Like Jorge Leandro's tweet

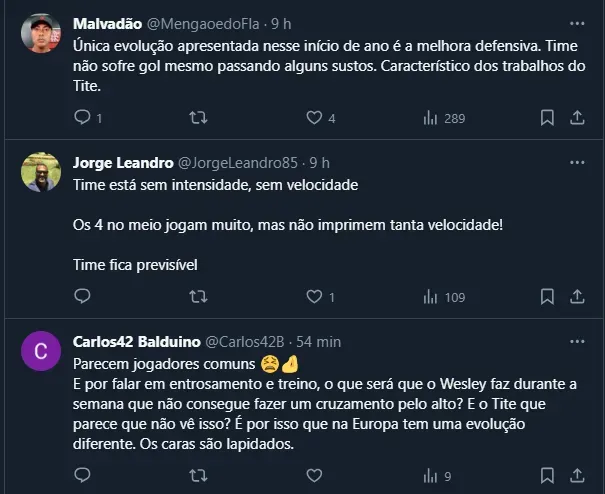(316, 297)
